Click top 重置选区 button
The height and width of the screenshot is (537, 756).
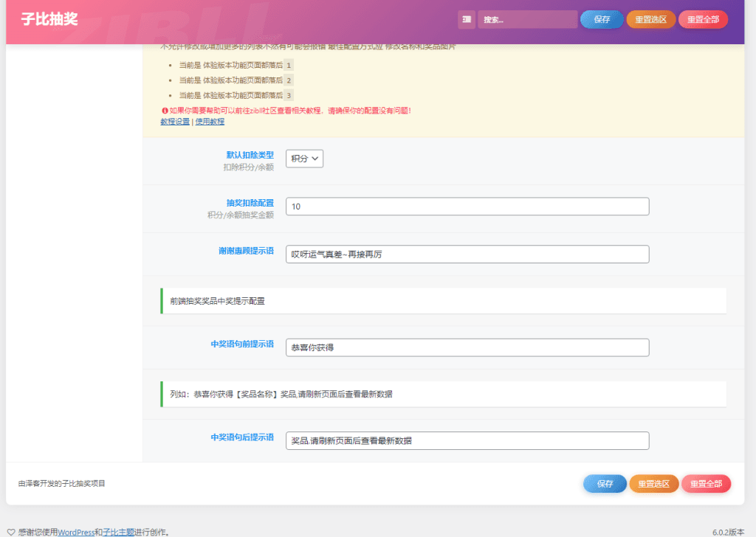point(650,20)
